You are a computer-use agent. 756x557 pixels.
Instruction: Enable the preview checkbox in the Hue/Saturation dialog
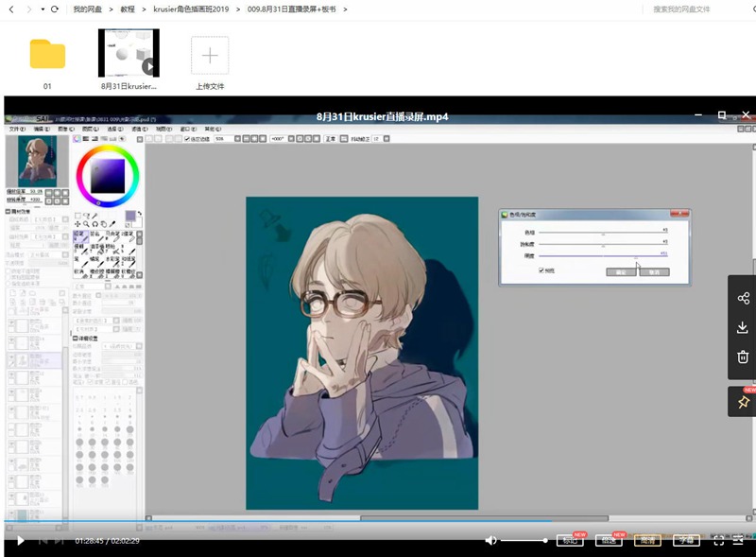point(541,270)
